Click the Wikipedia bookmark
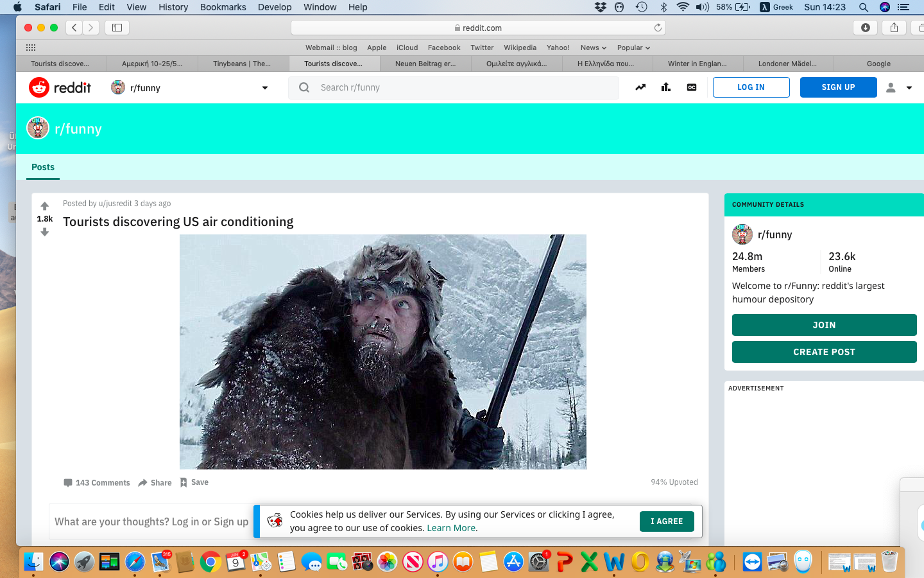Image resolution: width=924 pixels, height=578 pixels. click(520, 48)
